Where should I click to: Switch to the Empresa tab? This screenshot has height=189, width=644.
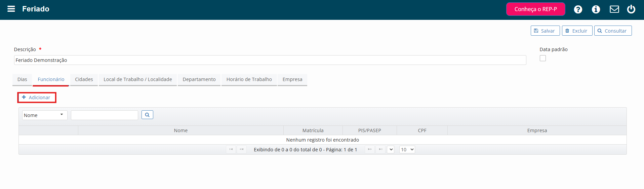[x=292, y=79]
